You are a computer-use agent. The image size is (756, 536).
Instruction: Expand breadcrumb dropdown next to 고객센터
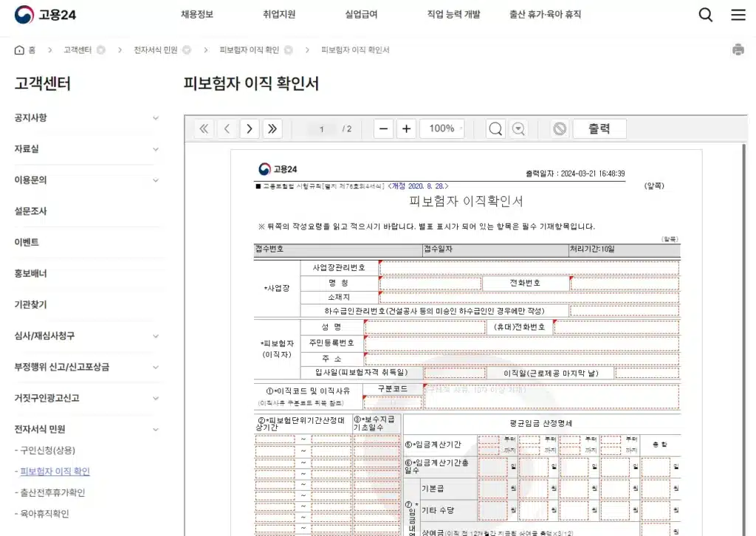click(x=100, y=49)
